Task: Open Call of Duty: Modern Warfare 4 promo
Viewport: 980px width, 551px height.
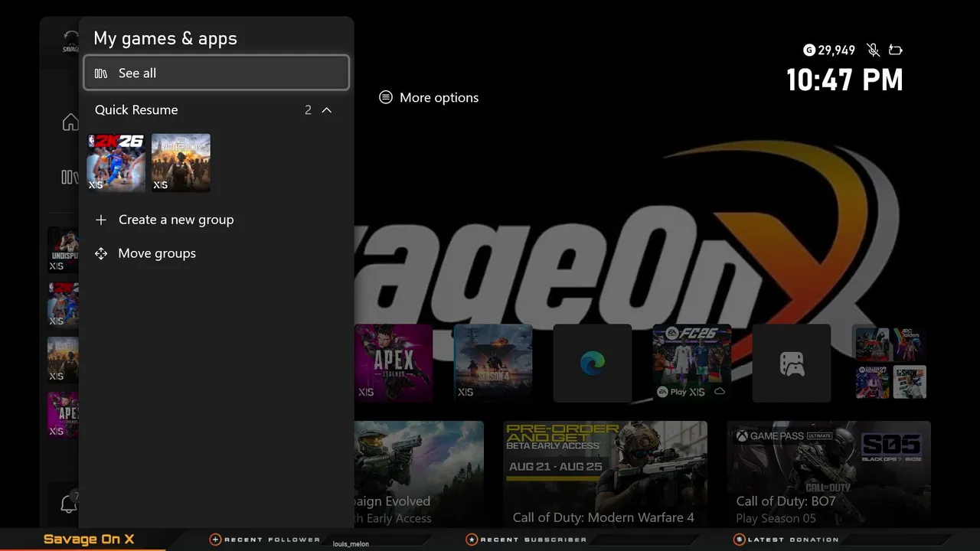Action: [605, 474]
